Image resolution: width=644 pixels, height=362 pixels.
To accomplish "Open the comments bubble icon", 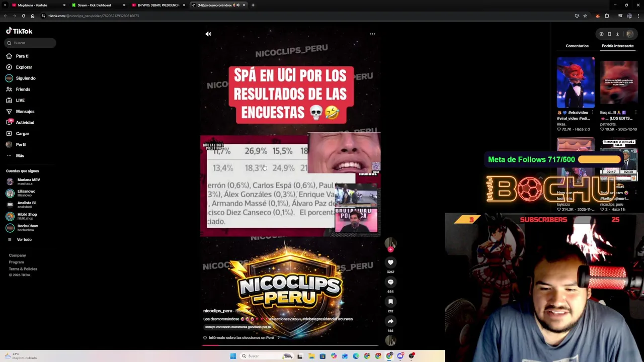I will (x=390, y=282).
